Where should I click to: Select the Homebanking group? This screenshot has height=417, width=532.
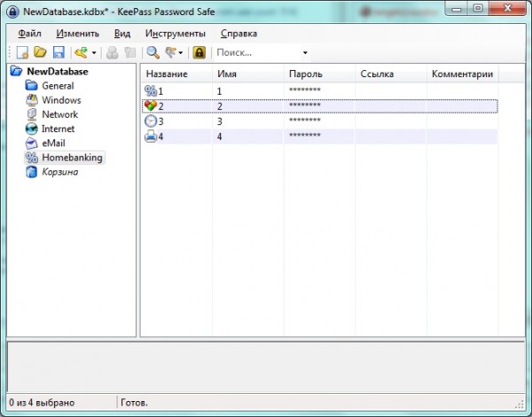[x=72, y=158]
